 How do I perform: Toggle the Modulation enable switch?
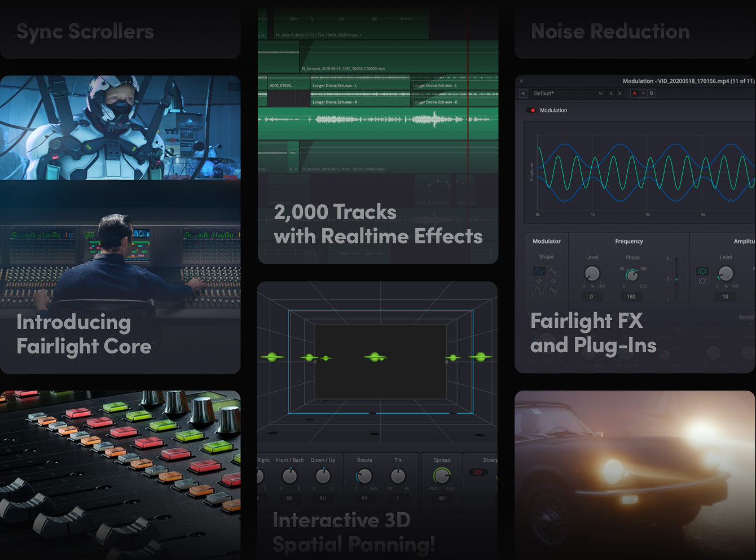pyautogui.click(x=531, y=110)
